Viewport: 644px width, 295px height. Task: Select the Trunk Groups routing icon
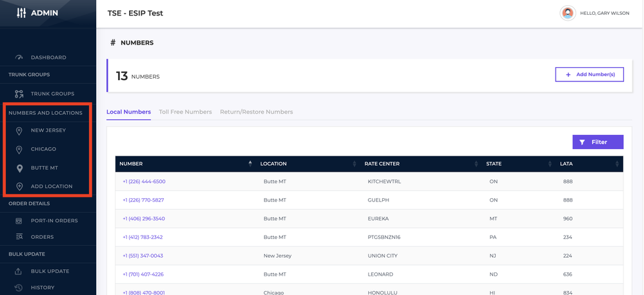point(19,94)
